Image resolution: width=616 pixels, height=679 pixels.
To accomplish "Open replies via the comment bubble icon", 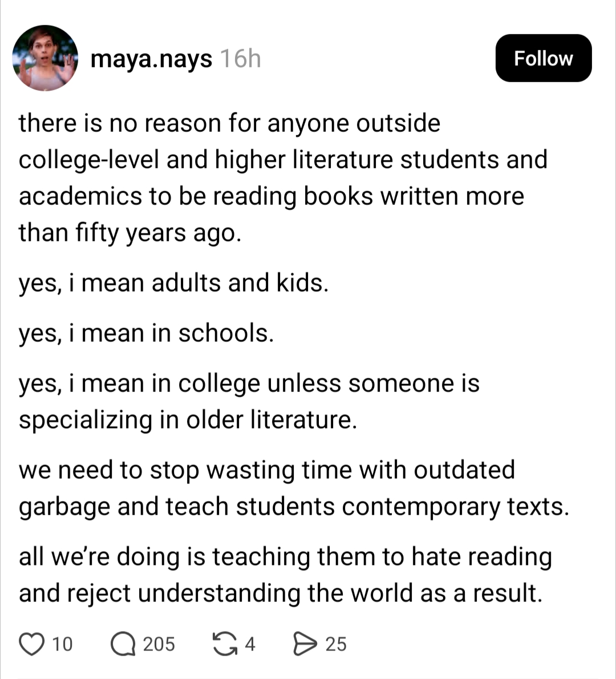I will [x=121, y=644].
